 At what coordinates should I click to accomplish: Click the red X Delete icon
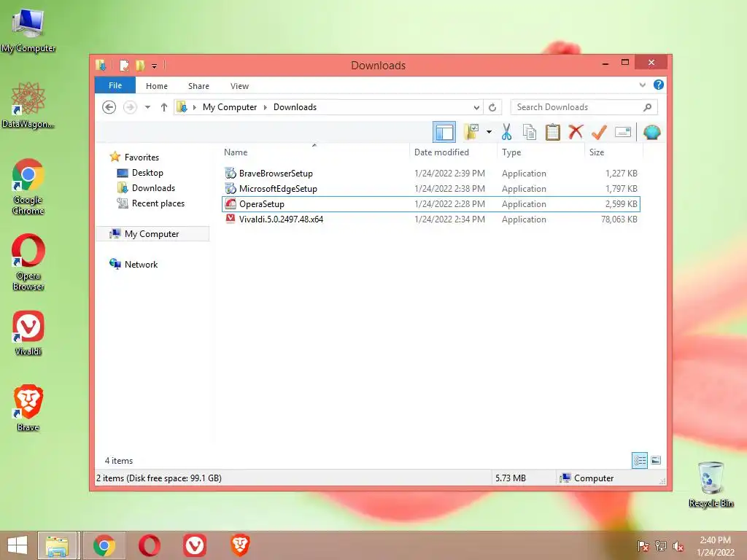[x=576, y=131]
